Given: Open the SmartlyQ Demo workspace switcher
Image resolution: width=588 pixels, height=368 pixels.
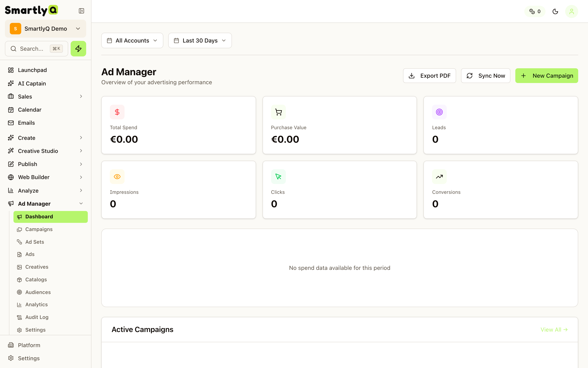Looking at the screenshot, I should point(46,29).
